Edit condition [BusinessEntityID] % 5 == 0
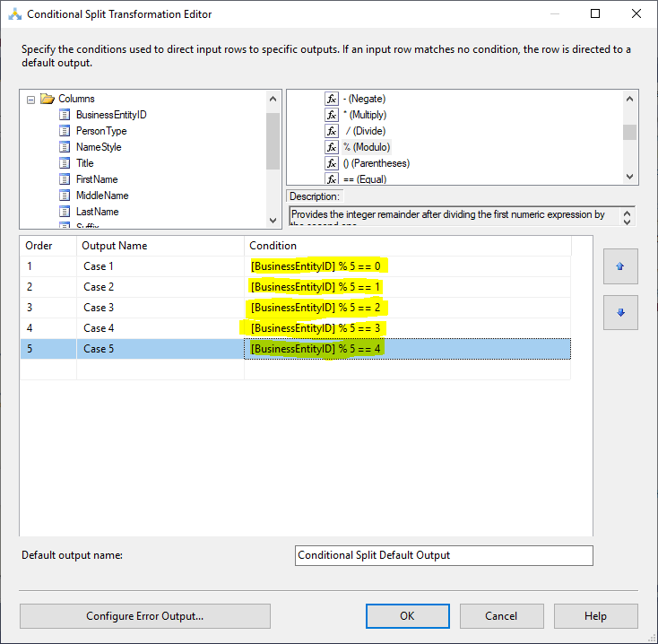 [x=408, y=266]
